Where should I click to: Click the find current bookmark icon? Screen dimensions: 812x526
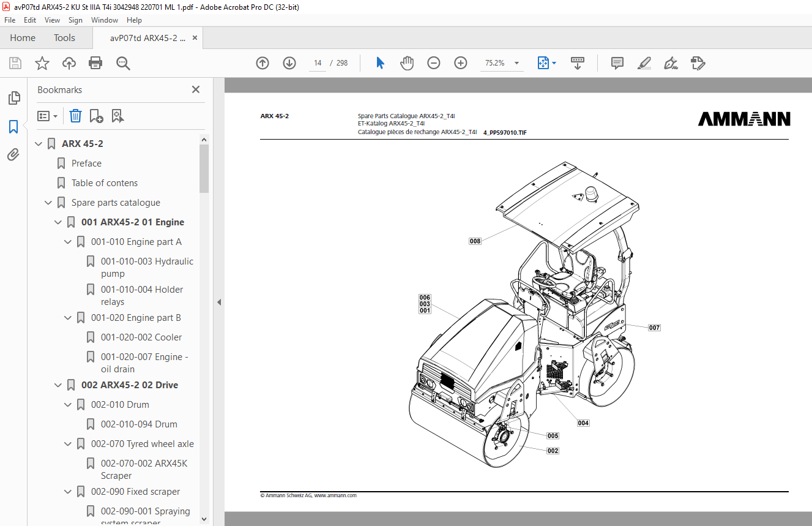(117, 116)
